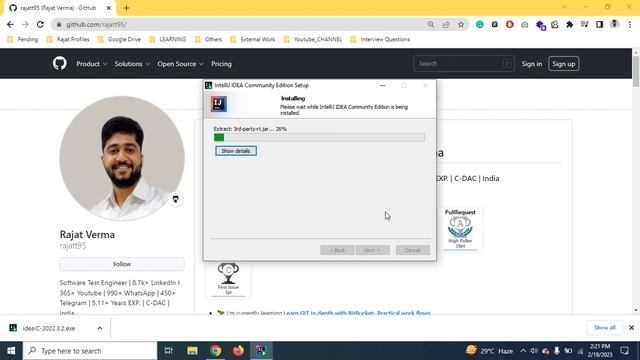This screenshot has height=360, width=640.
Task: Open the Others bookmark folder
Action: pyautogui.click(x=208, y=39)
